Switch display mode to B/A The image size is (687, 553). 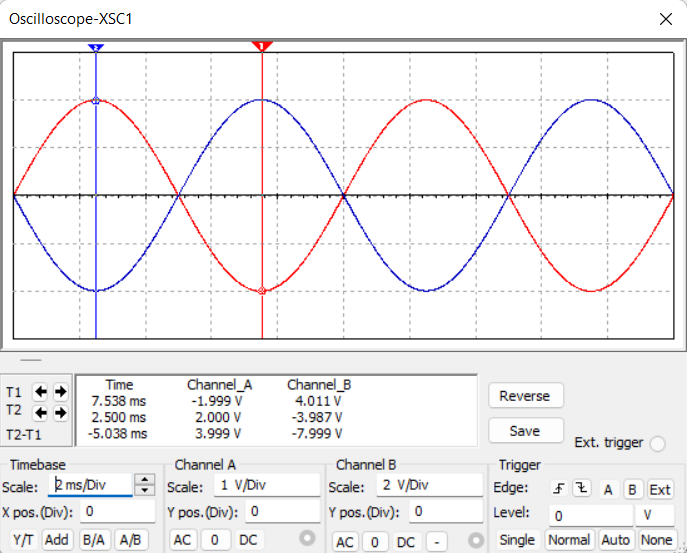point(94,540)
